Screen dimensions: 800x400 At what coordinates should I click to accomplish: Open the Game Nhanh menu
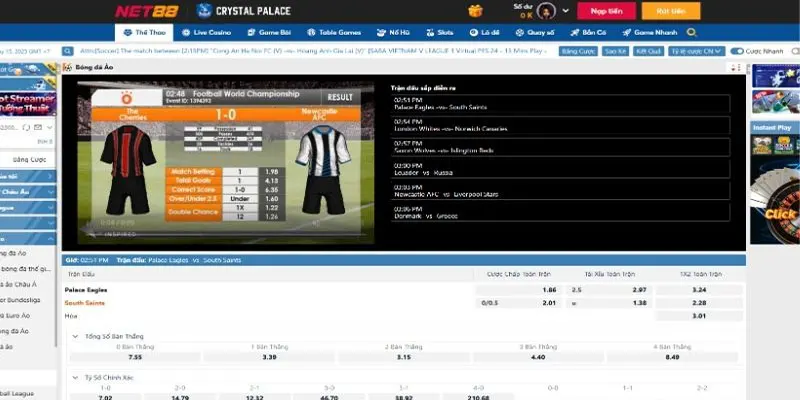649,32
